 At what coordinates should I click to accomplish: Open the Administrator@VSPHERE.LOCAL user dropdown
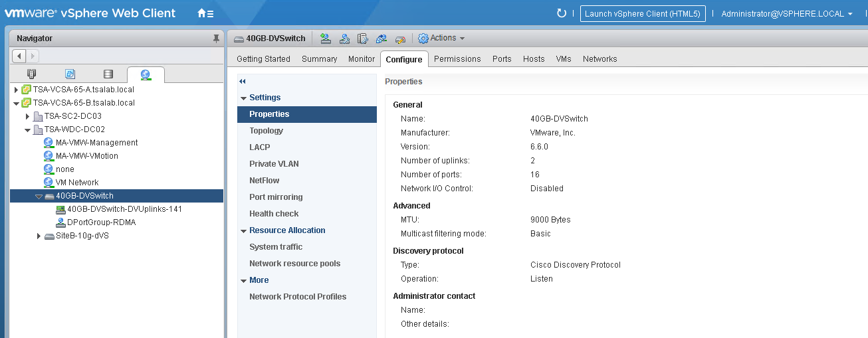(786, 13)
